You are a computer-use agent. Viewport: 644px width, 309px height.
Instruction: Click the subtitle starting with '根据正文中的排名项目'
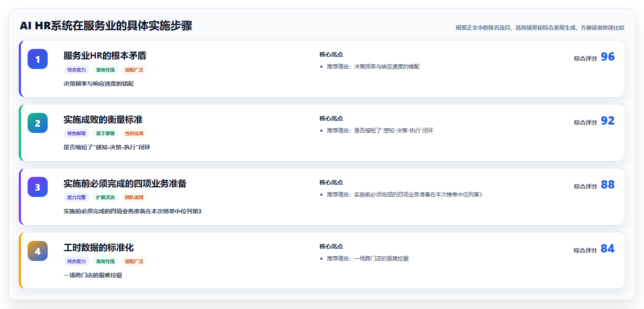pos(540,28)
